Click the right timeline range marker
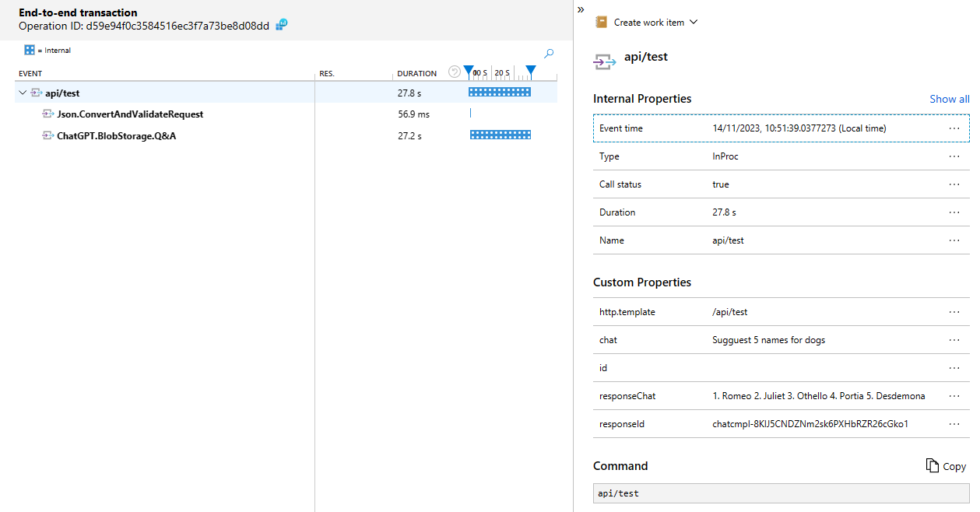This screenshot has height=512, width=980. pos(530,72)
